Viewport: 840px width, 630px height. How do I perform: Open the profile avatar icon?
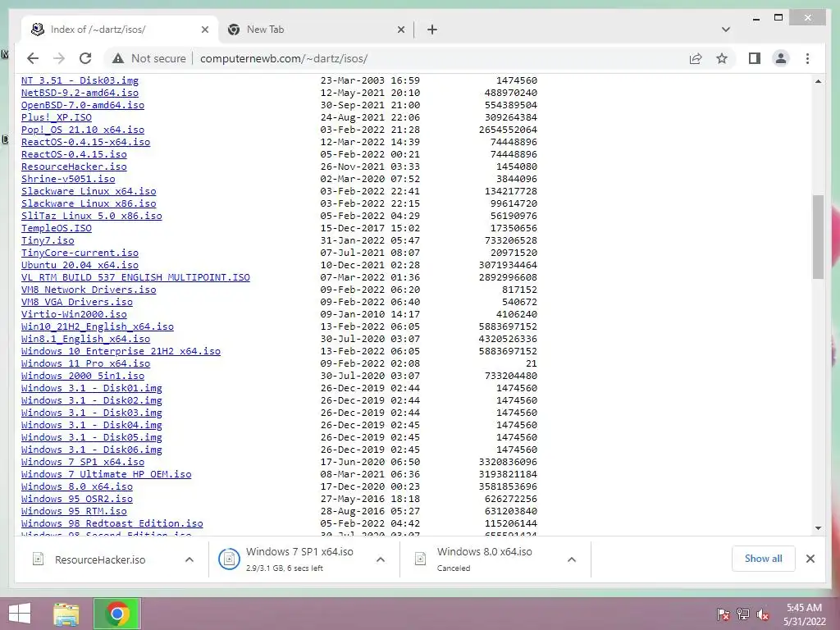click(x=781, y=58)
